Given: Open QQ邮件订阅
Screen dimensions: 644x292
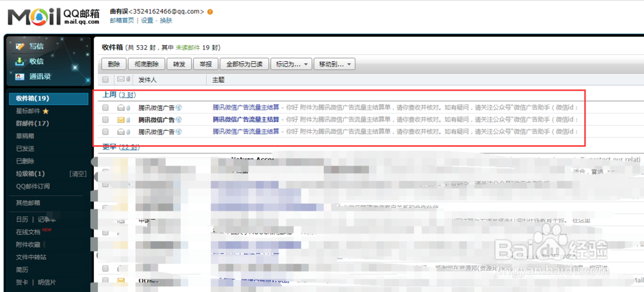Looking at the screenshot, I should [33, 186].
